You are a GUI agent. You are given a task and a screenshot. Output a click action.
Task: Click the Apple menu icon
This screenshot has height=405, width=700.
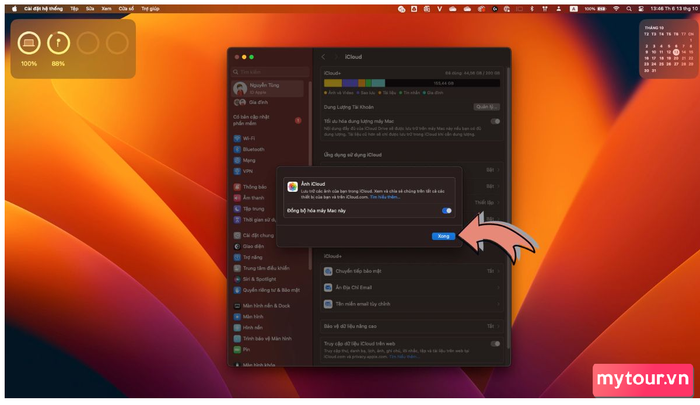point(14,7)
